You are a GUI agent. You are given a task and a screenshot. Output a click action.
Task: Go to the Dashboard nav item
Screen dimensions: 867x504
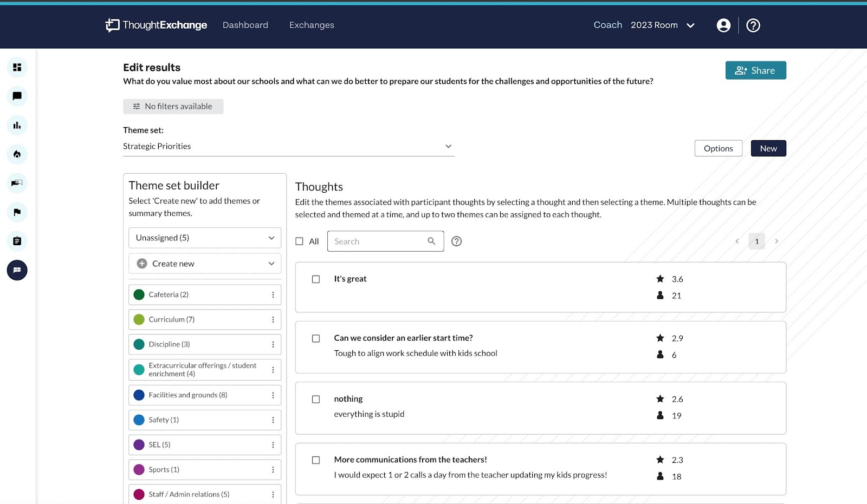click(x=245, y=25)
